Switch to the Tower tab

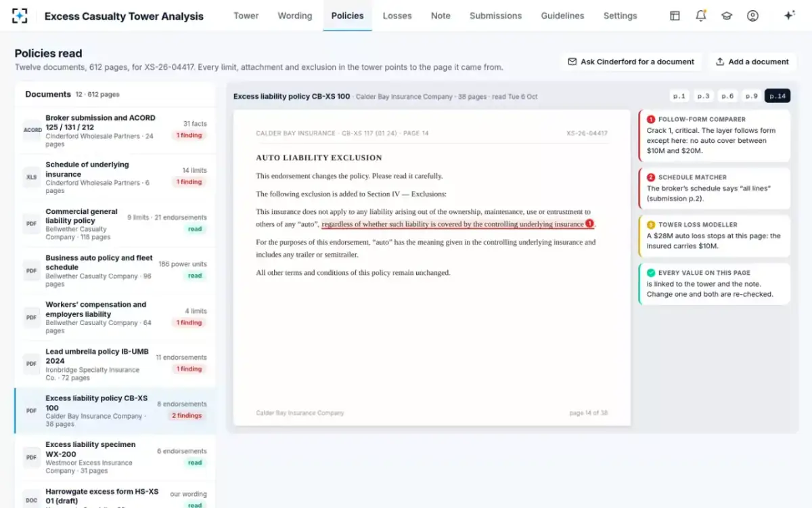coord(246,16)
